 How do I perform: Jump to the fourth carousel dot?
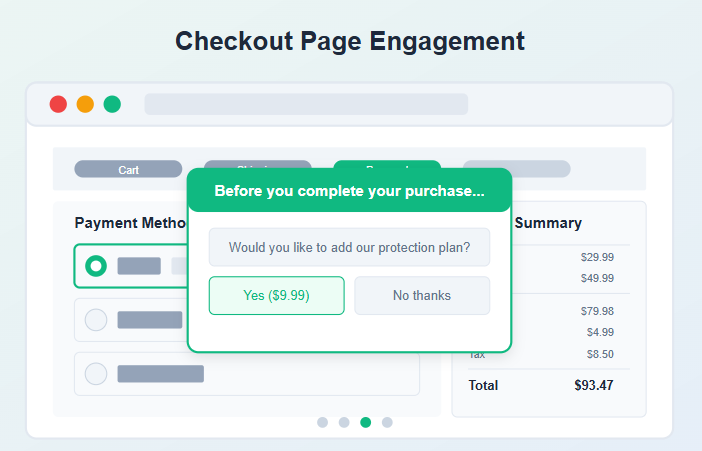tap(387, 422)
